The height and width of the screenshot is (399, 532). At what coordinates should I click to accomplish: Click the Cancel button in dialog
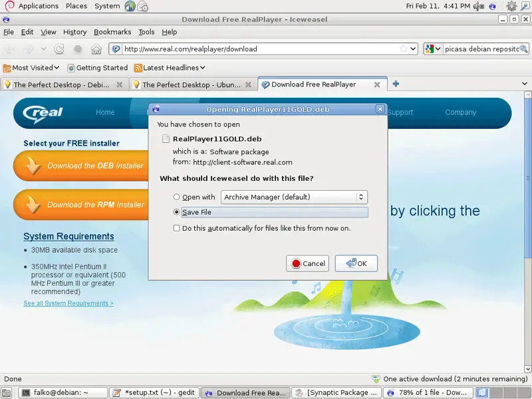pos(307,263)
